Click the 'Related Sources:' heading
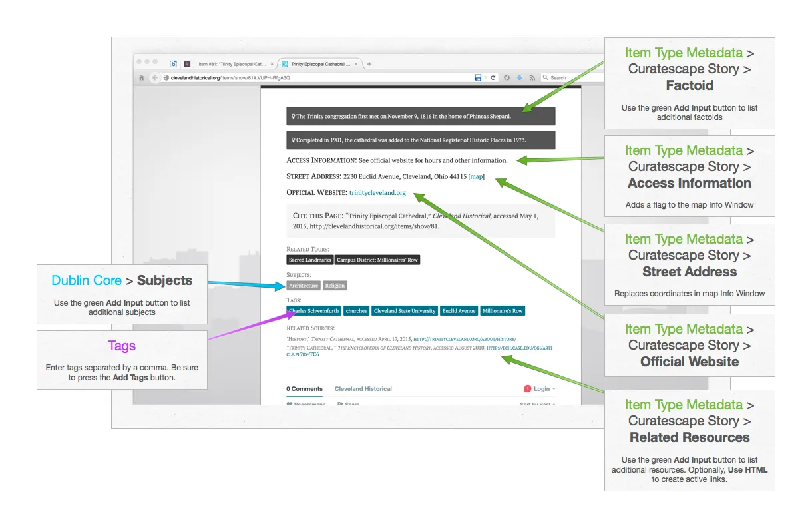The image size is (812, 528). pyautogui.click(x=311, y=328)
